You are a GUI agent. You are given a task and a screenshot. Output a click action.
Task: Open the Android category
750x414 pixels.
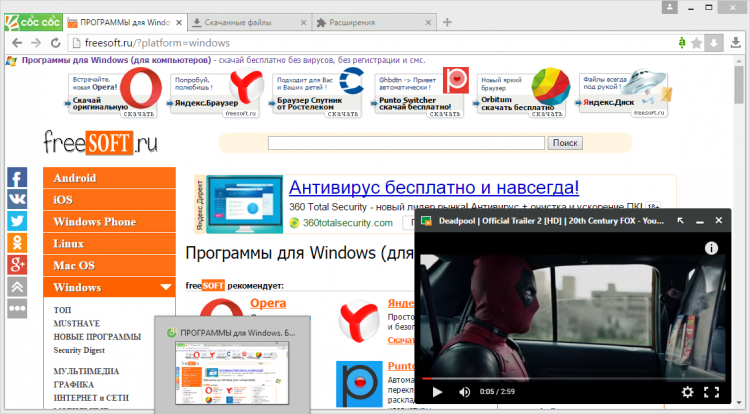(x=110, y=178)
